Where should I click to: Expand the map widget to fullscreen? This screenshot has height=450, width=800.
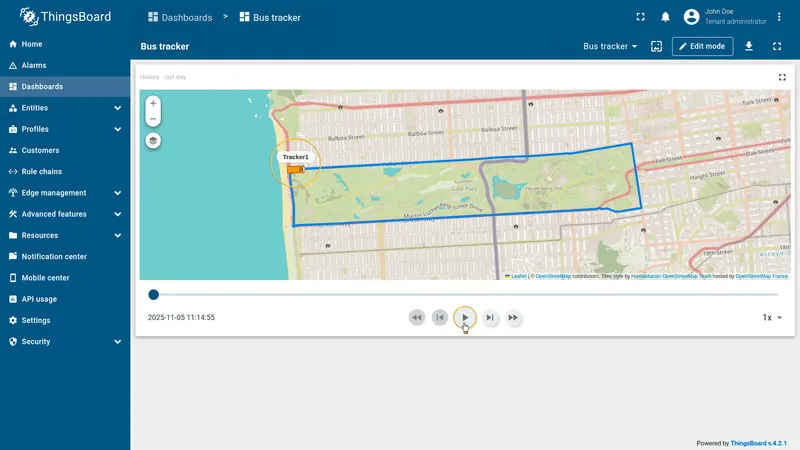[x=782, y=78]
